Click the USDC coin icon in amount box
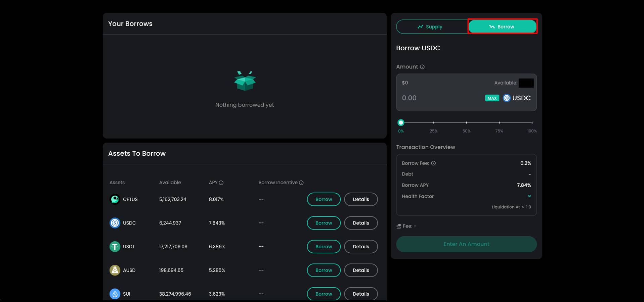644x302 pixels. [506, 98]
